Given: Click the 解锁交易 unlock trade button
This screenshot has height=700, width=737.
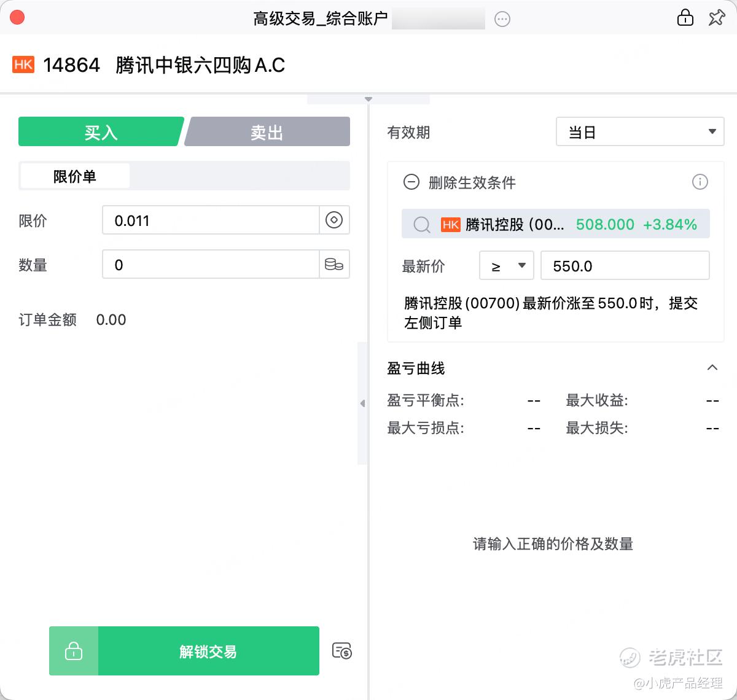Looking at the screenshot, I should click(x=209, y=651).
